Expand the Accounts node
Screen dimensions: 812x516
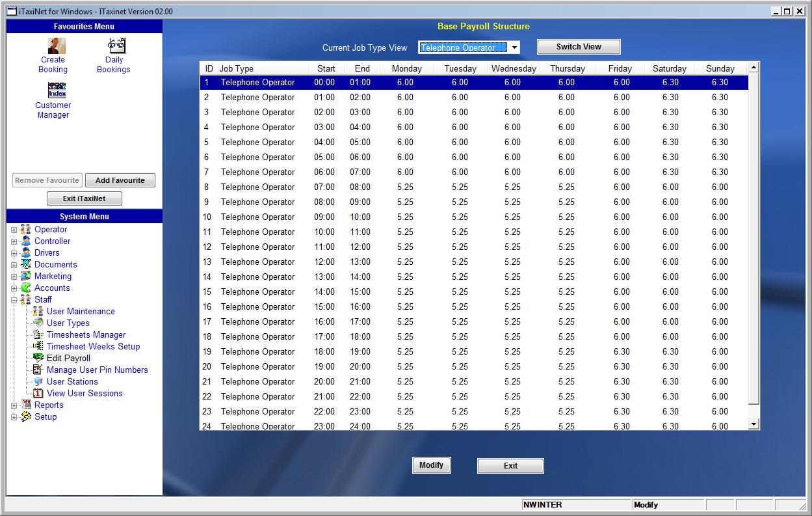[x=14, y=288]
